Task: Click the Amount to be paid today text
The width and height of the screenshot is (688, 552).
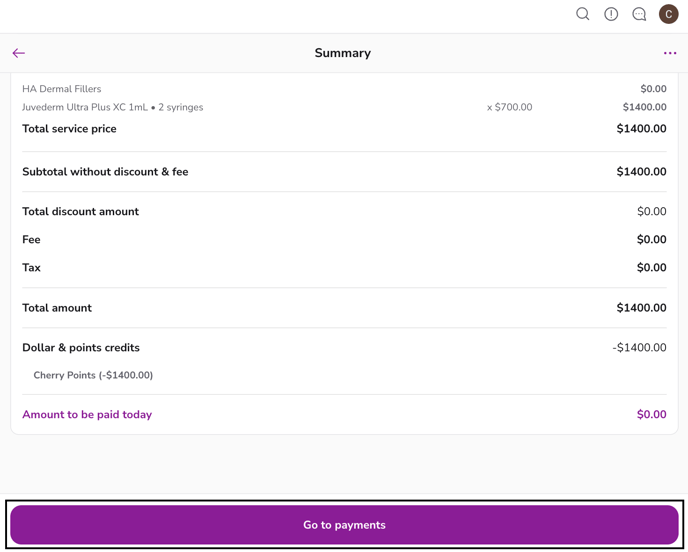Action: 87,415
